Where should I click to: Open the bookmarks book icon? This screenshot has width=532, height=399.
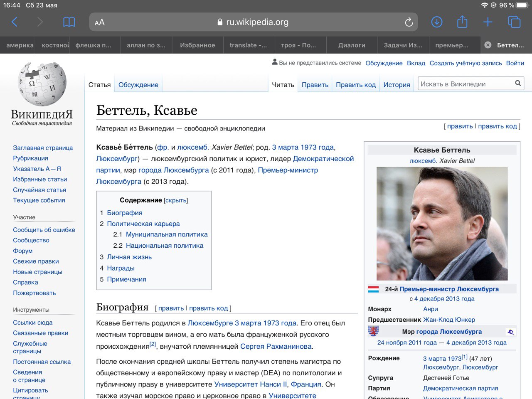click(x=69, y=22)
